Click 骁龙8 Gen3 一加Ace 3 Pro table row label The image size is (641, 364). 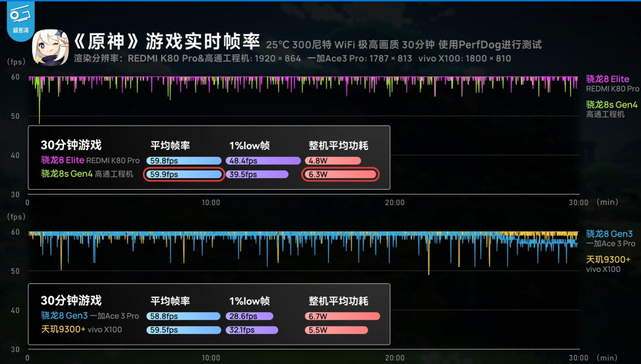(90, 316)
